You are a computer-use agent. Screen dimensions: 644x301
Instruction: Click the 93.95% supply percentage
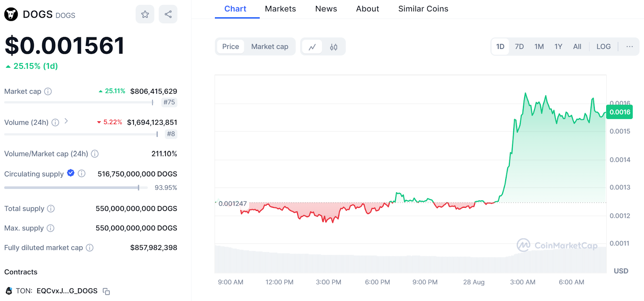point(166,188)
